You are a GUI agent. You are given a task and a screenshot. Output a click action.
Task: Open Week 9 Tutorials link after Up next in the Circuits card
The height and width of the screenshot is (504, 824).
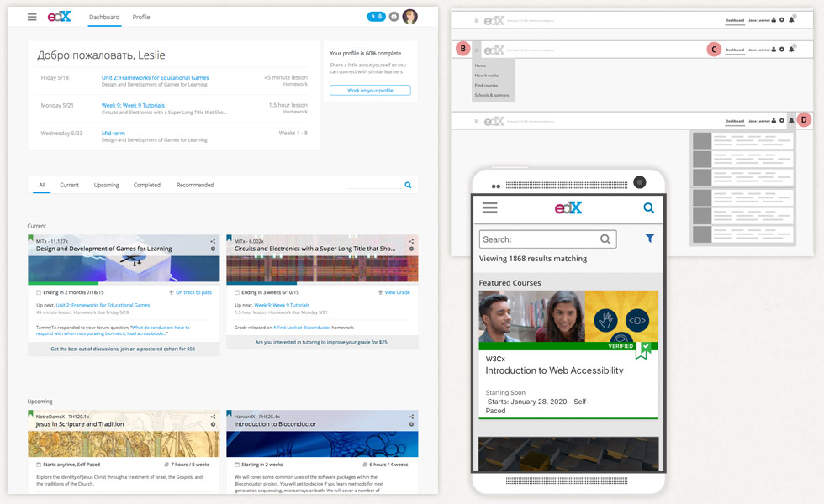(282, 305)
